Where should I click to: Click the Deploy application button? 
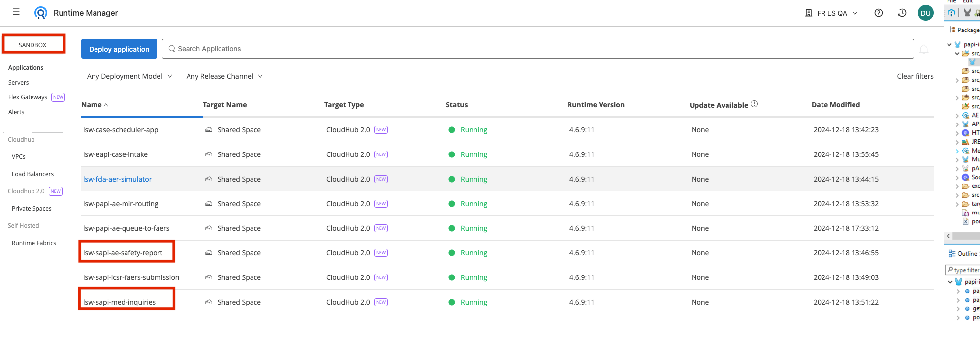pos(119,49)
